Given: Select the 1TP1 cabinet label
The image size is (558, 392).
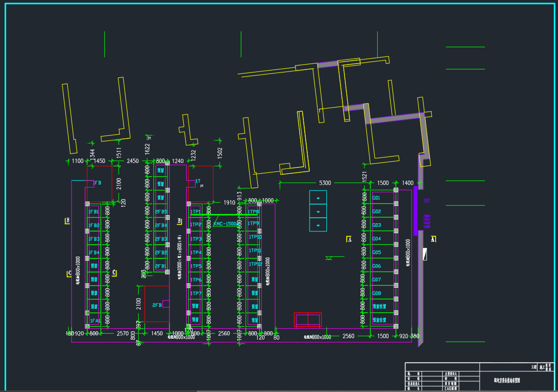Looking at the screenshot, I should coord(195,212).
